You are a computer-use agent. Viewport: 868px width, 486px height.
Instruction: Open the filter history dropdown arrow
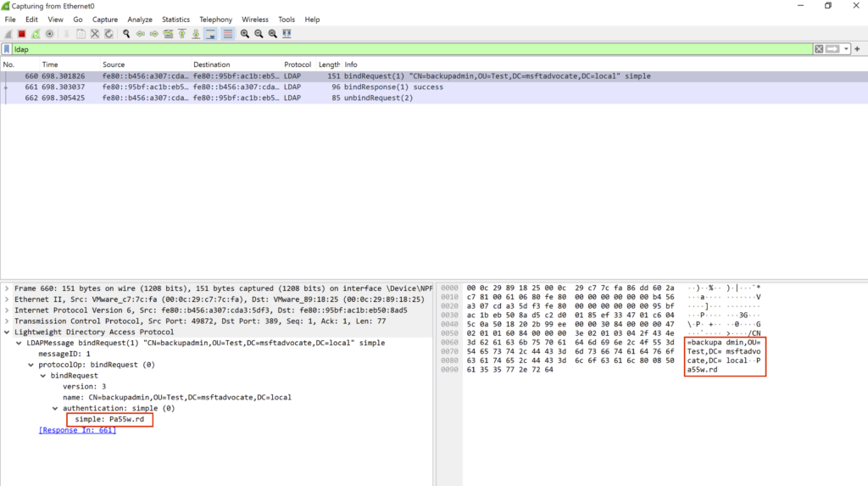[846, 49]
